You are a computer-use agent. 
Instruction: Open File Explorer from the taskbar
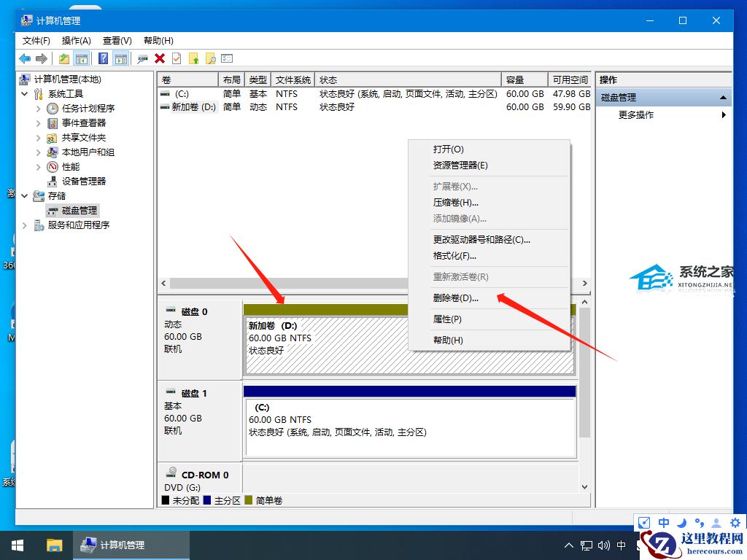click(x=54, y=545)
